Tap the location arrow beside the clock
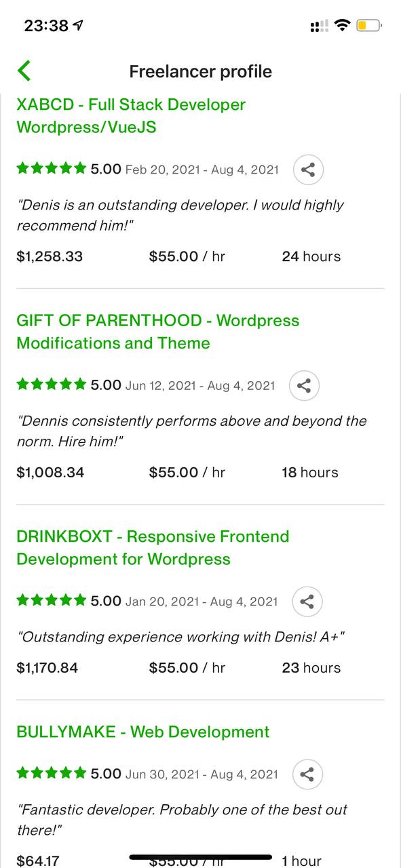The width and height of the screenshot is (401, 868). point(78,26)
